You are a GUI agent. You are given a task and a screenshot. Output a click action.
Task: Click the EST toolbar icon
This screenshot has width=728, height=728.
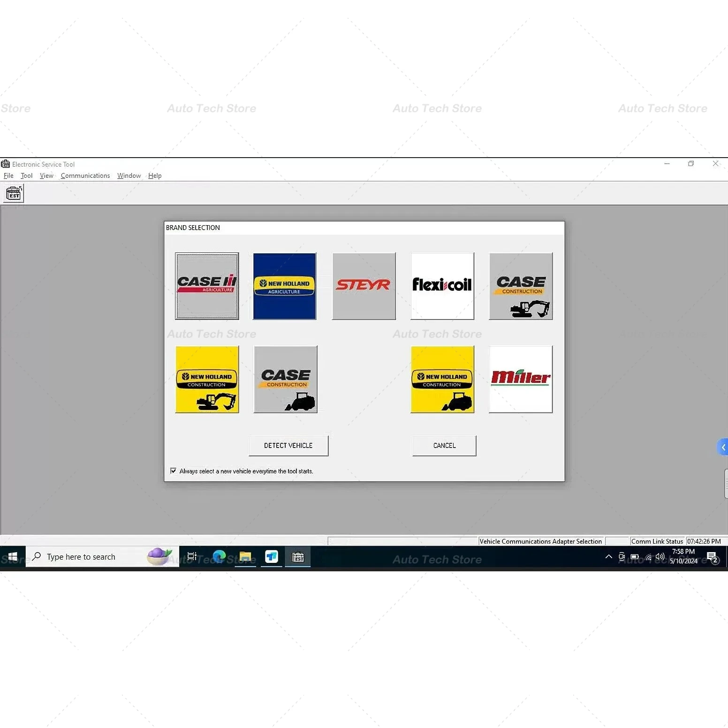14,193
